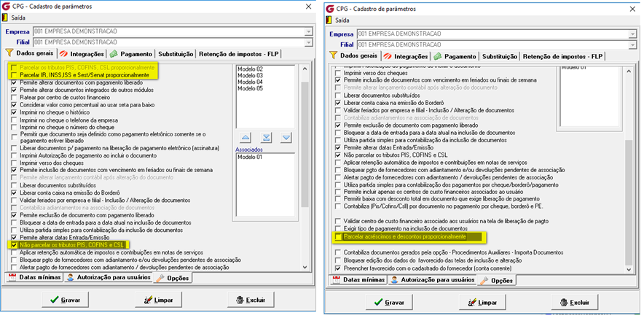Toggle Permitir baixa com desconto total em documento
The image size is (644, 318).
click(338, 199)
